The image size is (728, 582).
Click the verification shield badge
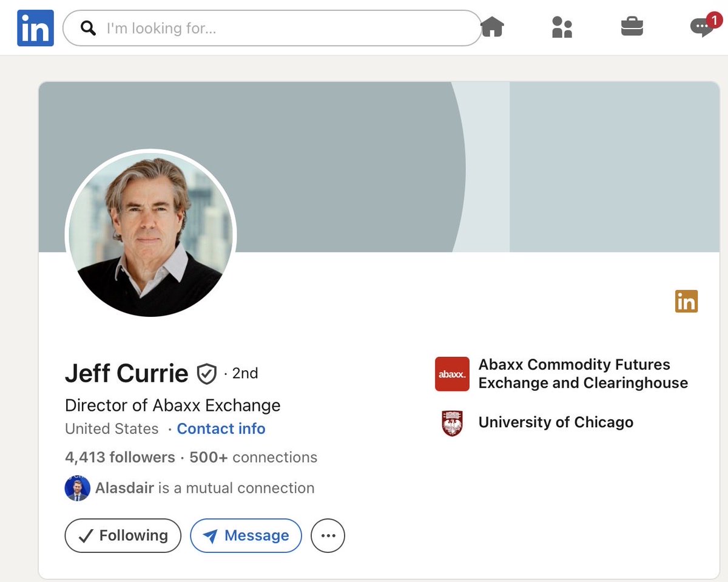pyautogui.click(x=207, y=374)
